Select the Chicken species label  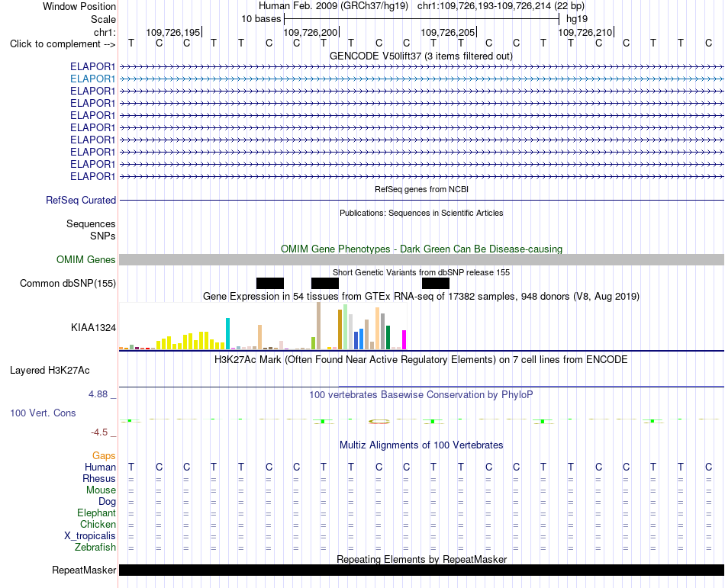98,524
